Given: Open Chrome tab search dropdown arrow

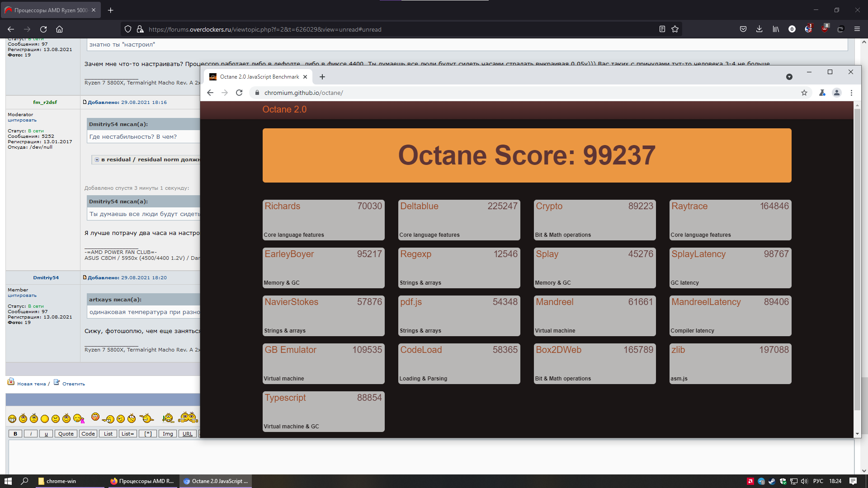Looking at the screenshot, I should pyautogui.click(x=789, y=77).
